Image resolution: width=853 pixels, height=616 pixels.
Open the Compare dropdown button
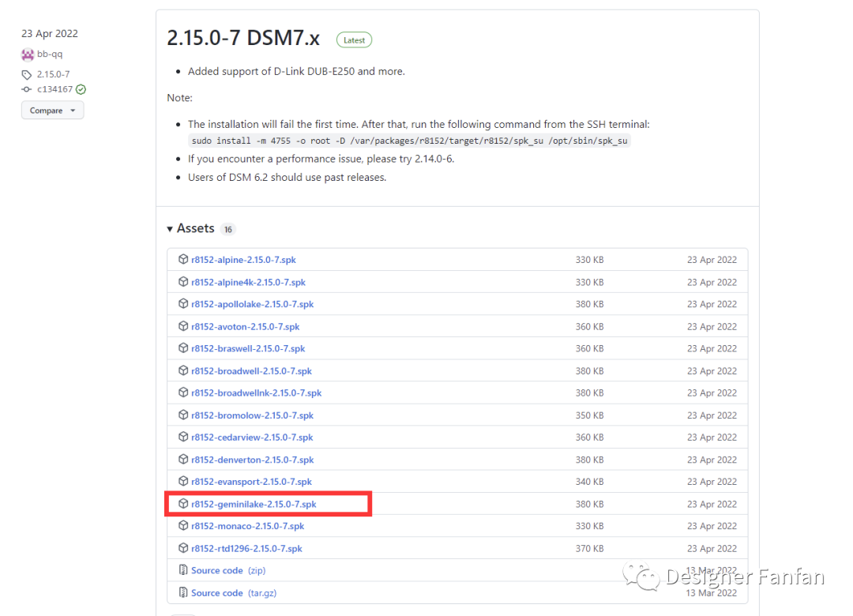pyautogui.click(x=53, y=111)
